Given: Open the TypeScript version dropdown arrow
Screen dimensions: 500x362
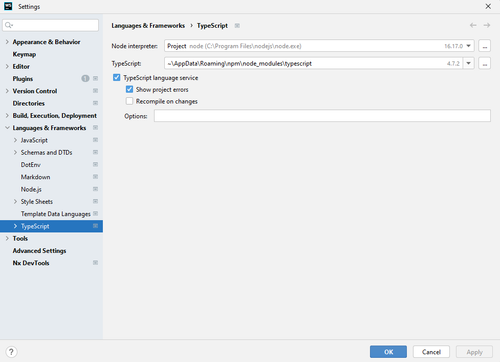Looking at the screenshot, I should click(x=469, y=63).
